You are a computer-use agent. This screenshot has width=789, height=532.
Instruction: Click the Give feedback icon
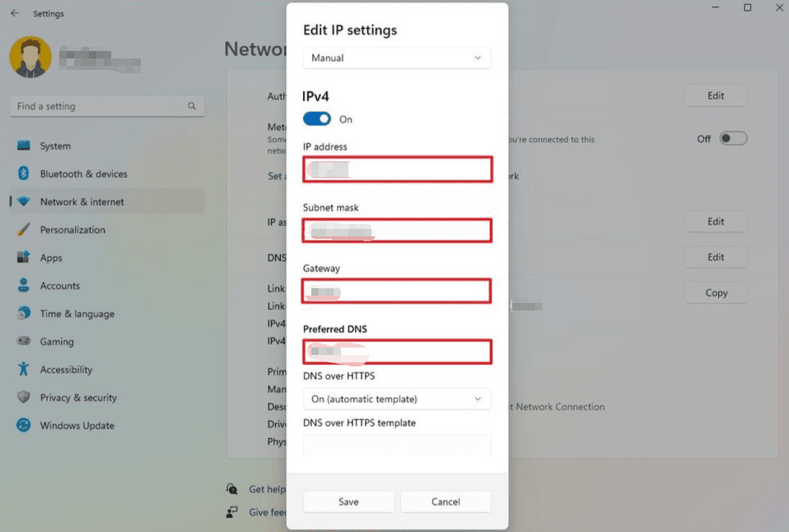(x=231, y=512)
